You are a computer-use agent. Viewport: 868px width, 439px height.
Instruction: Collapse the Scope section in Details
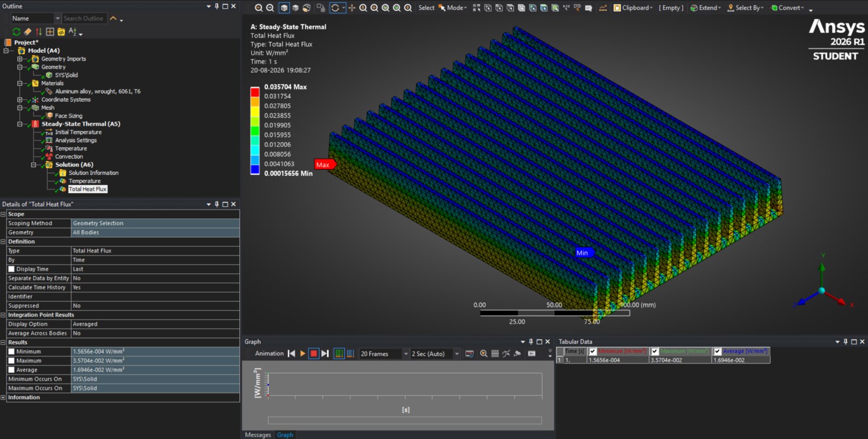click(3, 214)
